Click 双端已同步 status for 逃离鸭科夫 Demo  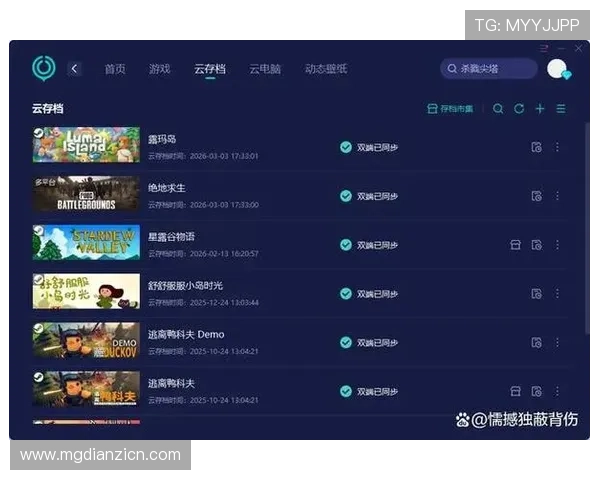pos(369,343)
